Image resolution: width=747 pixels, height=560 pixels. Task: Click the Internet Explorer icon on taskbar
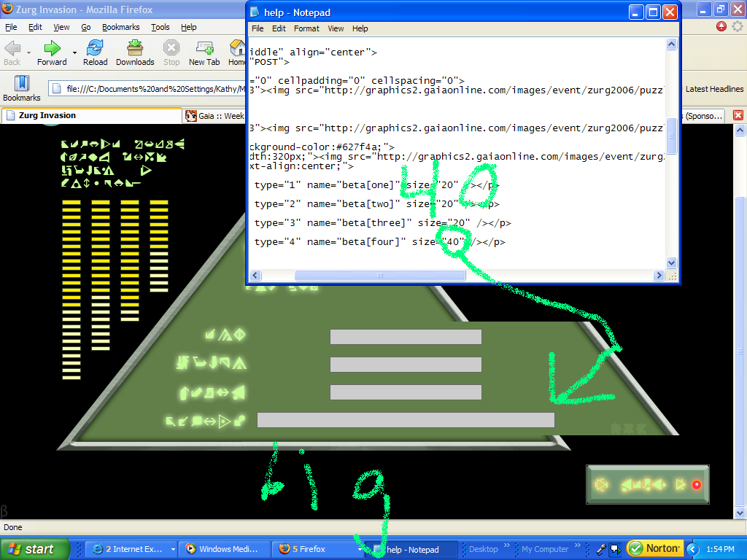point(98,549)
